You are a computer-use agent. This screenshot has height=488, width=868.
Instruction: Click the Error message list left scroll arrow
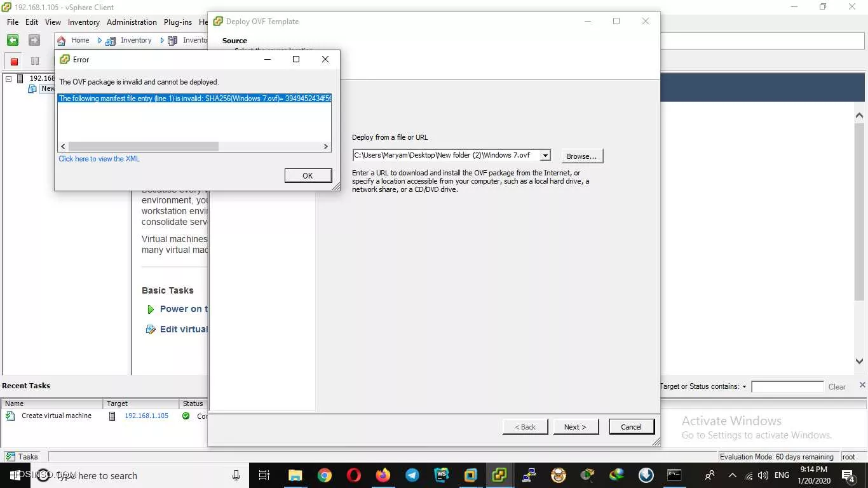(x=63, y=146)
